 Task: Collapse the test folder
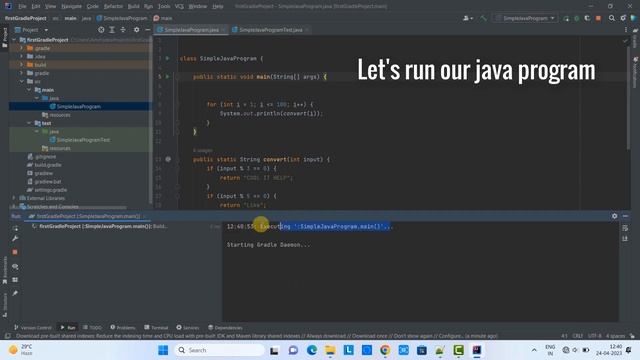click(x=29, y=123)
